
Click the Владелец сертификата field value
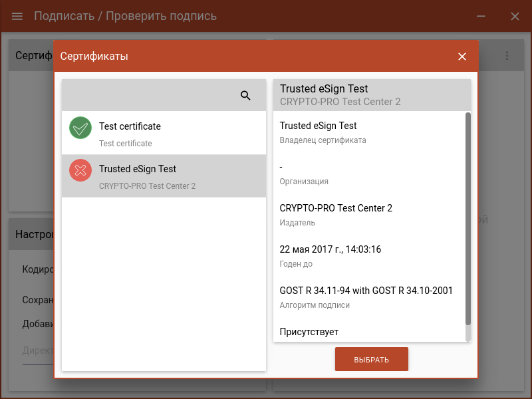(x=317, y=125)
